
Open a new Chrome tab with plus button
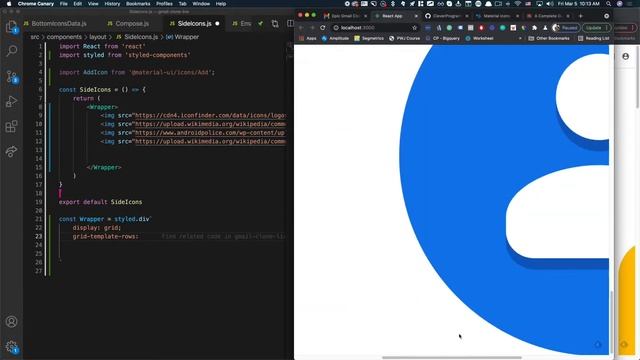581,16
